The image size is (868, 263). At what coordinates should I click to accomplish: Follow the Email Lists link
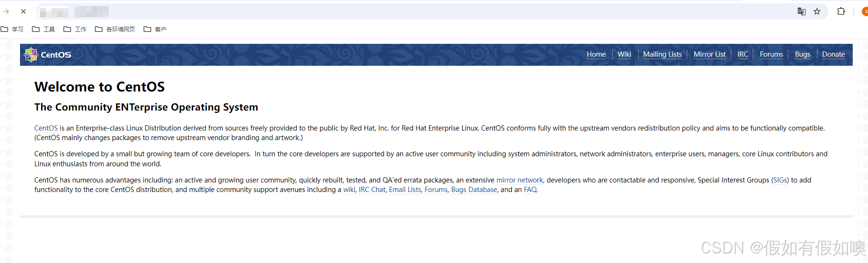click(x=405, y=190)
